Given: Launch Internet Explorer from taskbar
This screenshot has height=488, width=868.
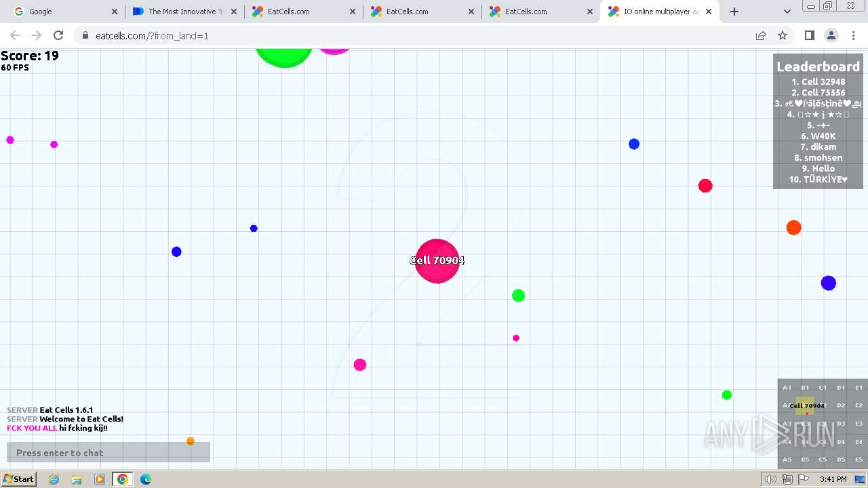Looking at the screenshot, I should tap(54, 479).
